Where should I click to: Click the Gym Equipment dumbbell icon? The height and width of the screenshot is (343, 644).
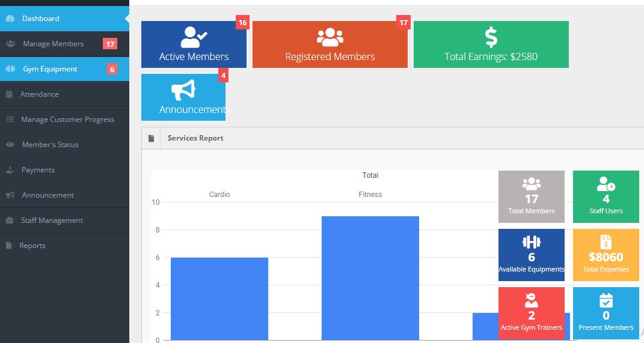pyautogui.click(x=11, y=69)
